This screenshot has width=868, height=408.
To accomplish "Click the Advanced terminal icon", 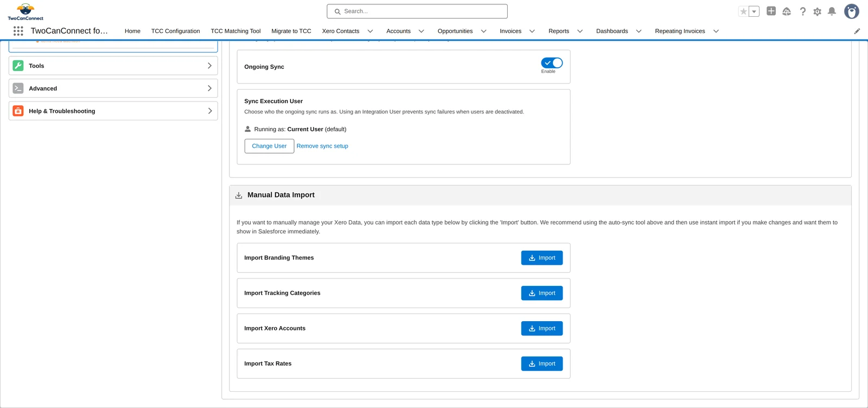I will pos(18,88).
